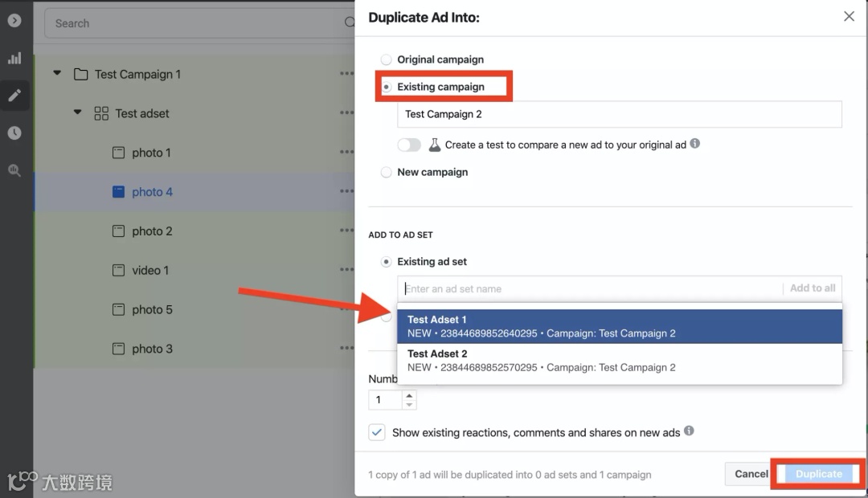This screenshot has height=498, width=868.
Task: Click the Add to all button
Action: (x=812, y=288)
